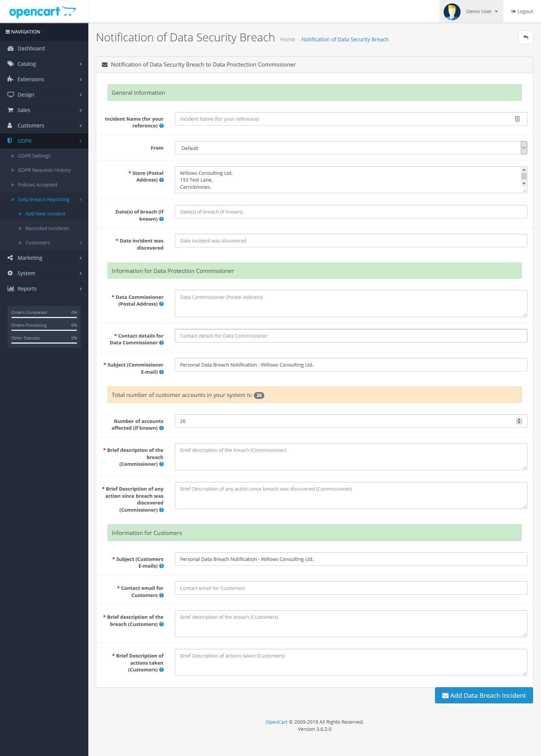
Task: Click OpenCart footer link
Action: point(276,722)
